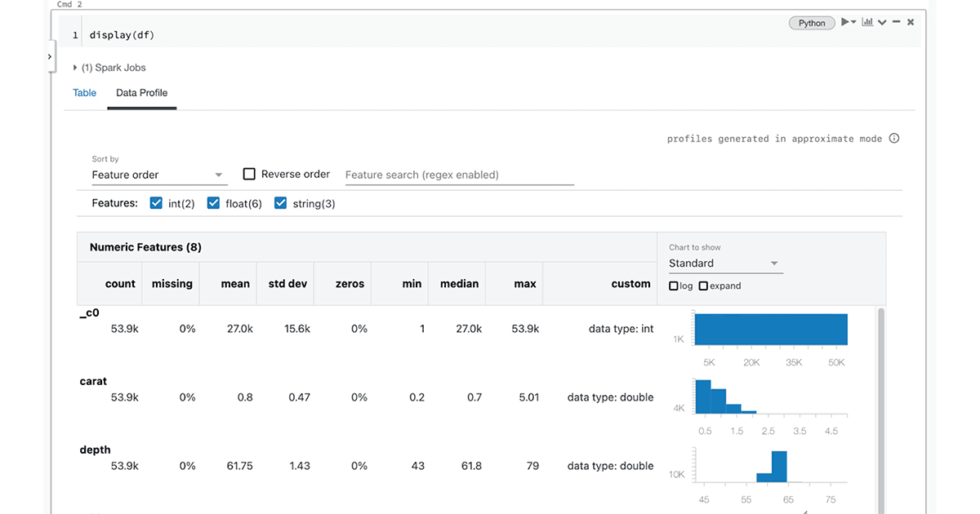980x514 pixels.
Task: Uncheck the int(2) features checkbox
Action: click(157, 203)
